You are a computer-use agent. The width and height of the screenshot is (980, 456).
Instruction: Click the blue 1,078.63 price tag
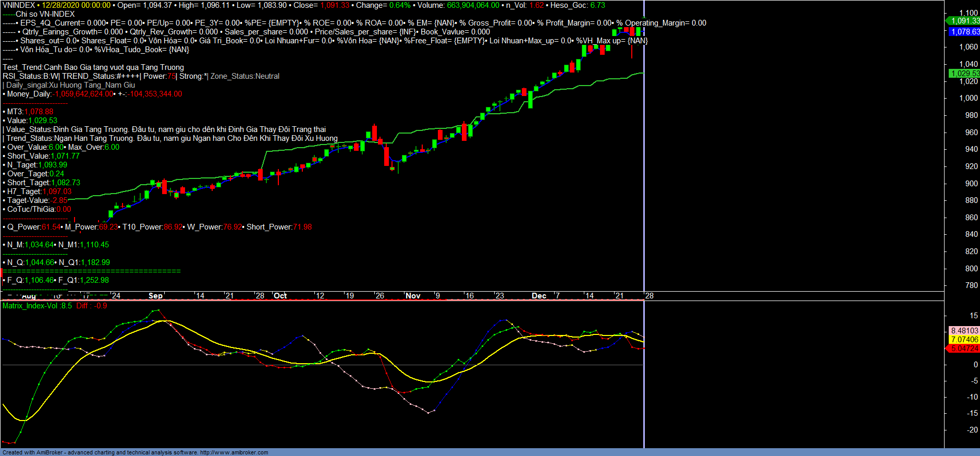(x=964, y=32)
